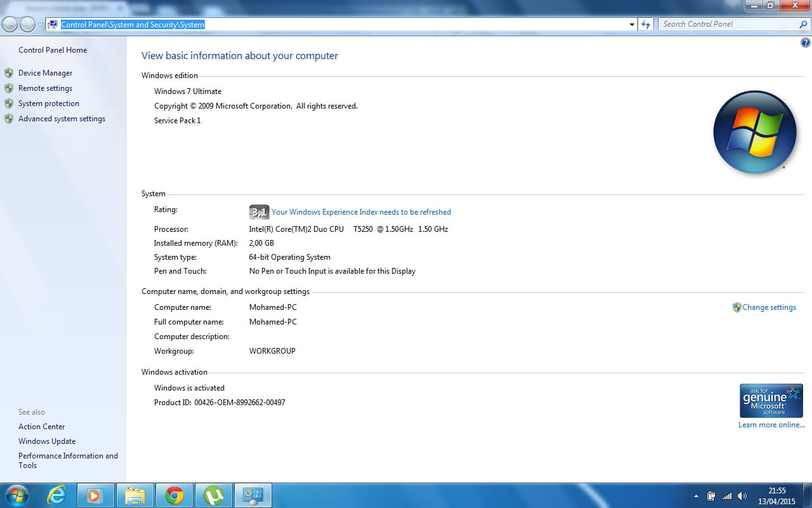Viewport: 812px width, 508px height.
Task: Open the recent pages dropdown beside navigation arrows
Action: pyautogui.click(x=40, y=25)
